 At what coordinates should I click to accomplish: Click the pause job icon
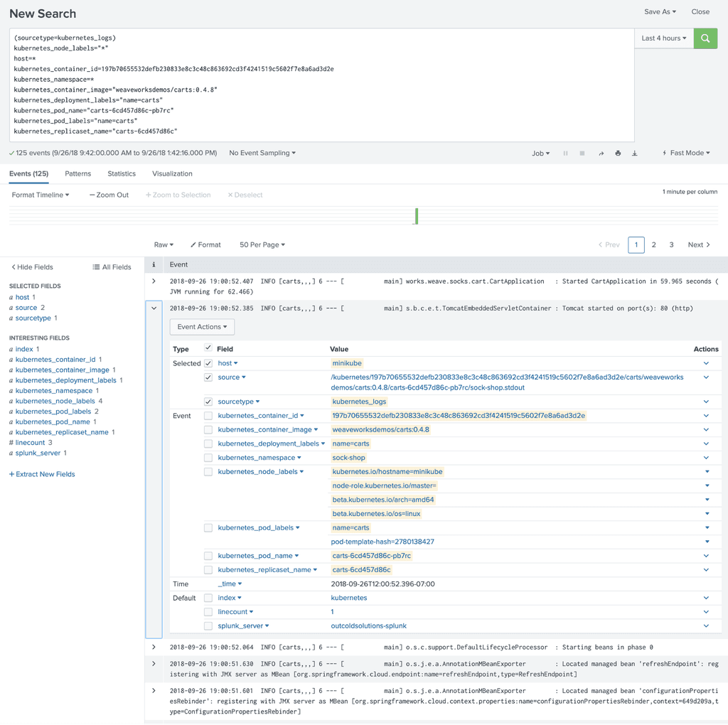click(x=566, y=154)
